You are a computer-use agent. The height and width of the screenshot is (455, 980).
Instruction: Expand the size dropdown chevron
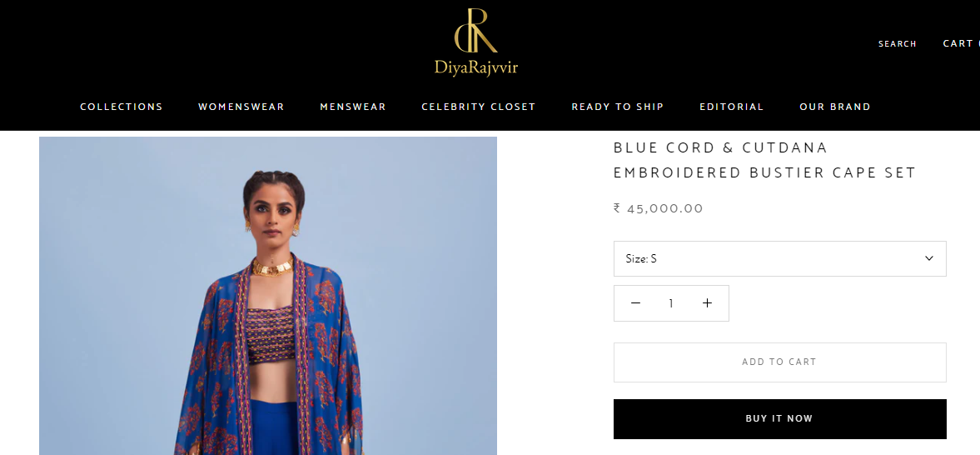[x=928, y=258]
